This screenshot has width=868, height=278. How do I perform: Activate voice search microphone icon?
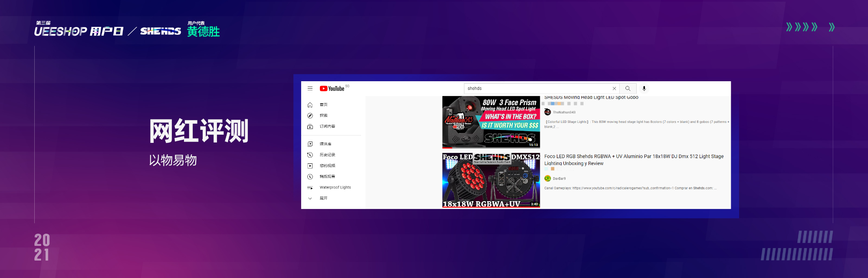(x=644, y=89)
